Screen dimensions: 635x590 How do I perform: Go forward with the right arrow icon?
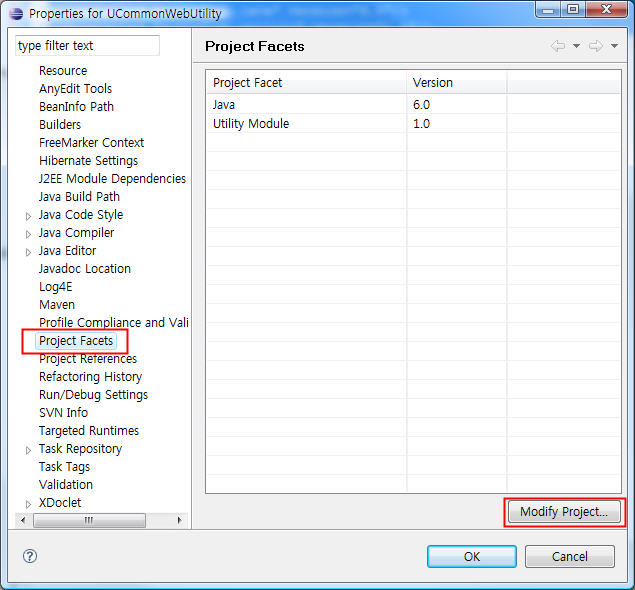click(595, 46)
